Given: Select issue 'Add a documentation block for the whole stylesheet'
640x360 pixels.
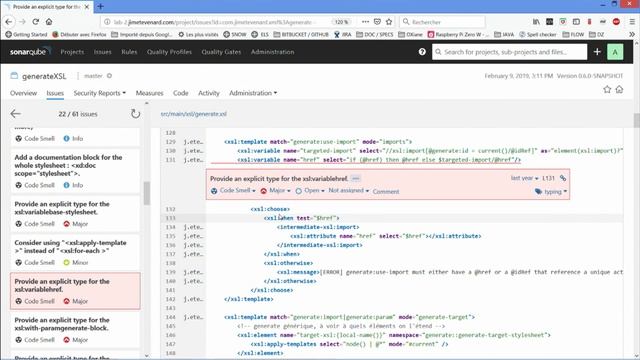Looking at the screenshot, I should tap(75, 171).
